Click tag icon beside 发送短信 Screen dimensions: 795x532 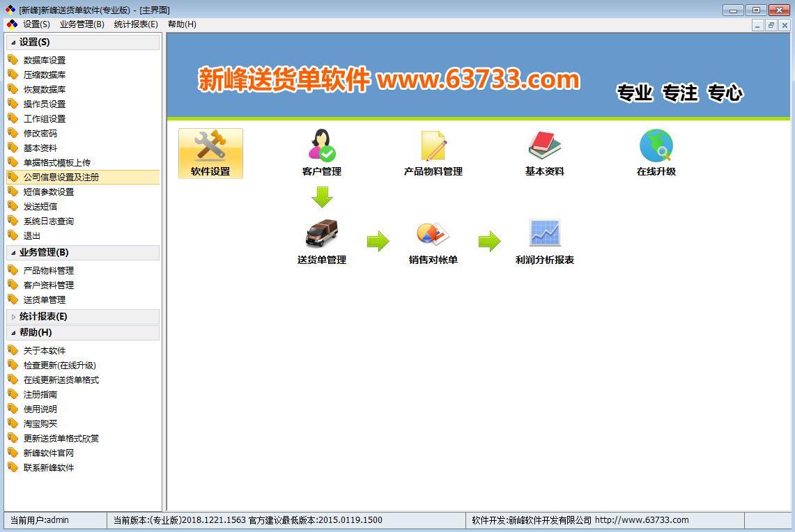tap(13, 206)
